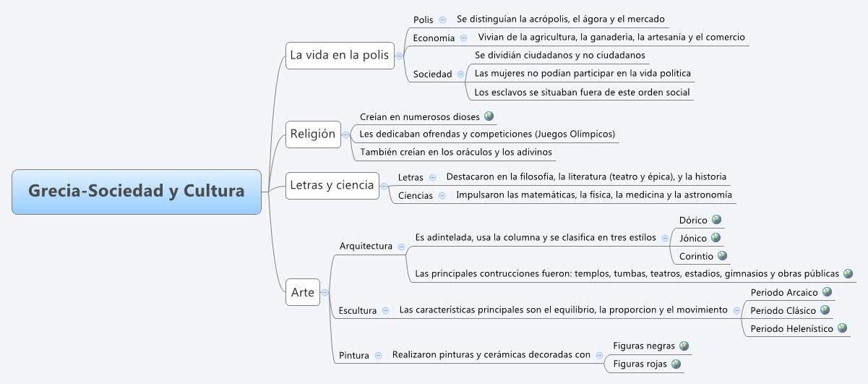Collapse the Arquitectura branch
Viewport: 868px width, 384px height.
401,247
